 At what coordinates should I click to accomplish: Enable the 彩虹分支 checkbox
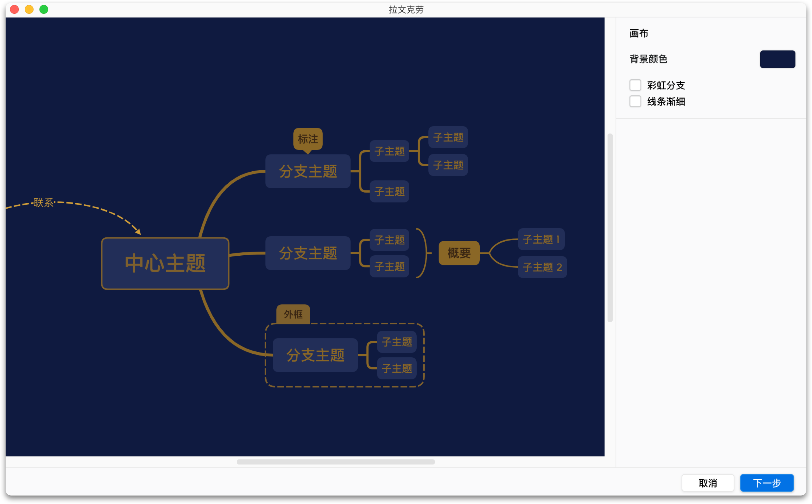tap(635, 85)
